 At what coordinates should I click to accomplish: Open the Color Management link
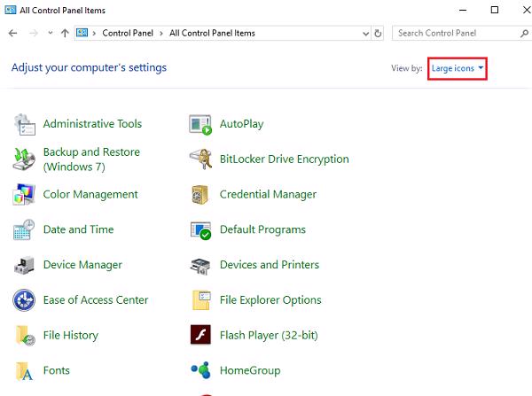pyautogui.click(x=90, y=195)
